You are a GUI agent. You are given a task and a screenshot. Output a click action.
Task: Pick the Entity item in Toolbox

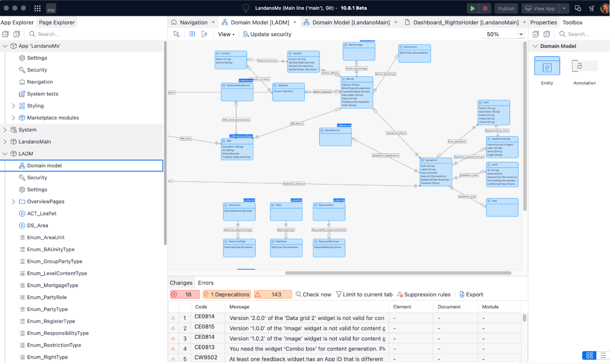[547, 71]
